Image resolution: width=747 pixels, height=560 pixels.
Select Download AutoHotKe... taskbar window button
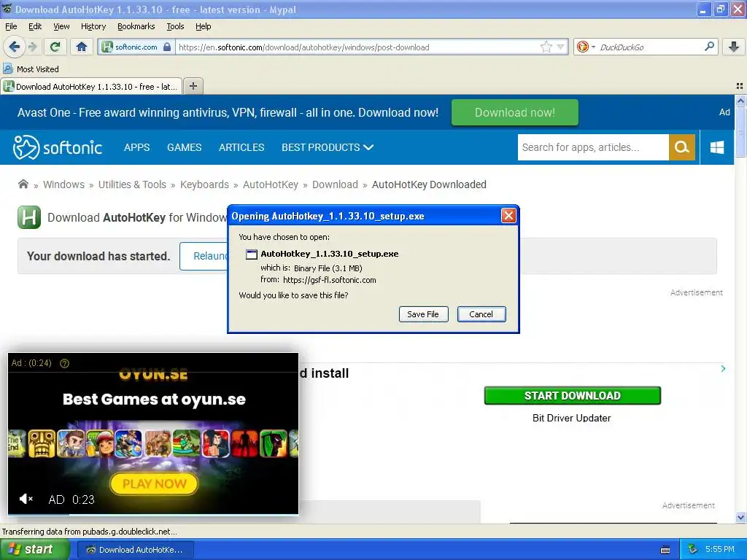(135, 550)
